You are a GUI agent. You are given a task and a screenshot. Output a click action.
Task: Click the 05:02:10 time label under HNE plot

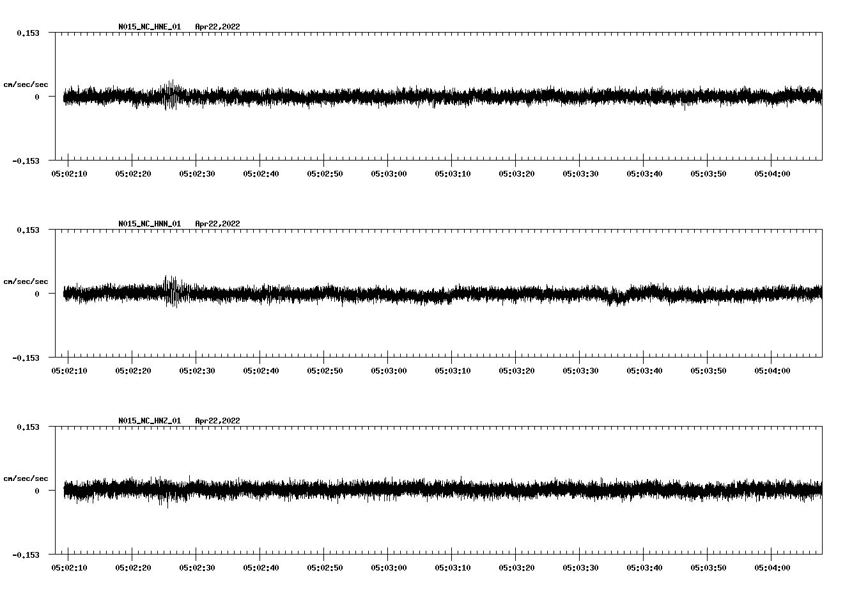pyautogui.click(x=69, y=173)
